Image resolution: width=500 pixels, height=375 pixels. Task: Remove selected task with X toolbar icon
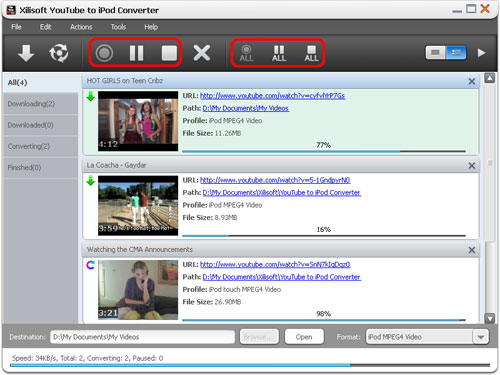(202, 53)
